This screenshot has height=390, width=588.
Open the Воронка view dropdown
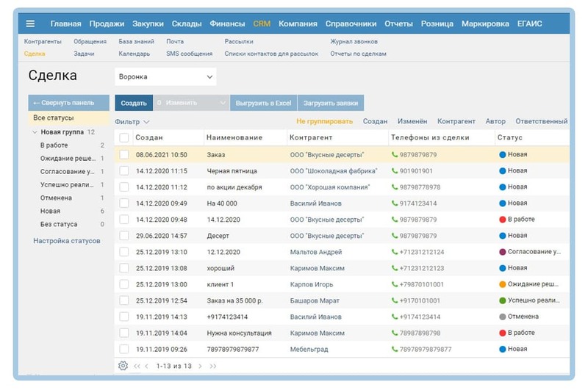click(165, 77)
